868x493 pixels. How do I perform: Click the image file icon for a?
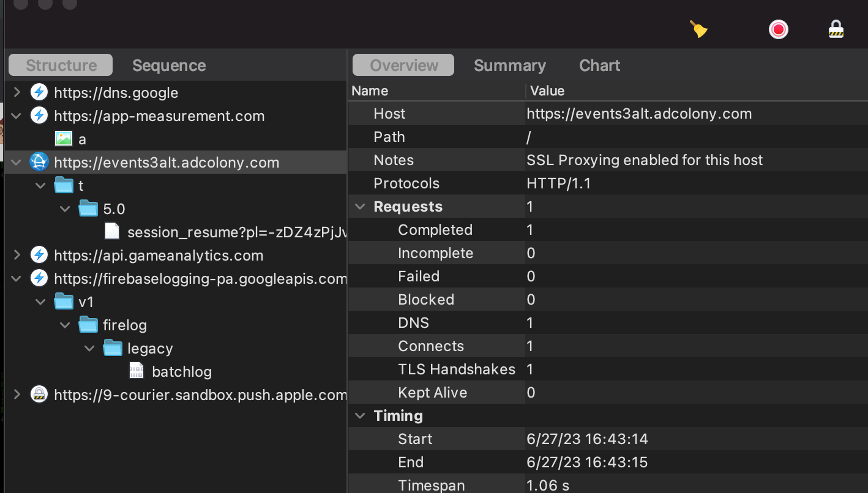coord(64,139)
